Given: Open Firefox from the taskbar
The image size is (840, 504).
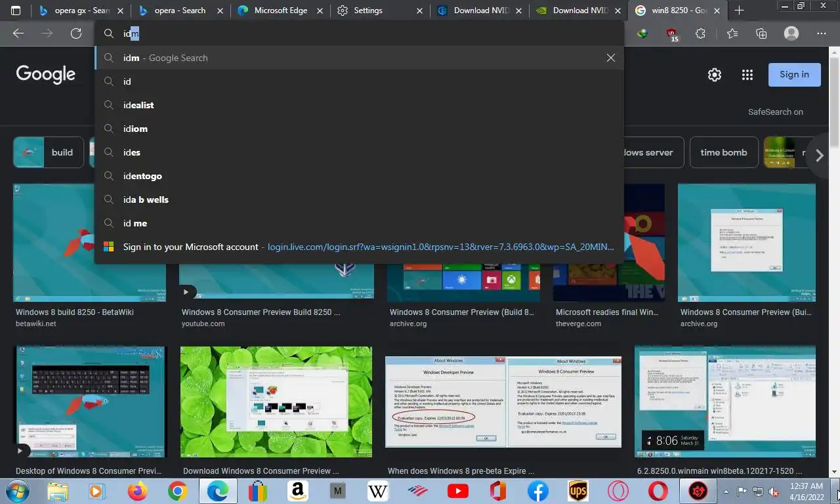Looking at the screenshot, I should (x=138, y=490).
